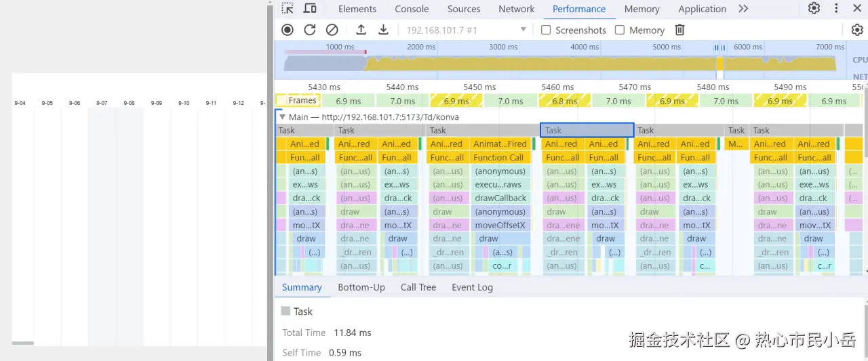Open the DevTools three-dot menu

tap(836, 9)
